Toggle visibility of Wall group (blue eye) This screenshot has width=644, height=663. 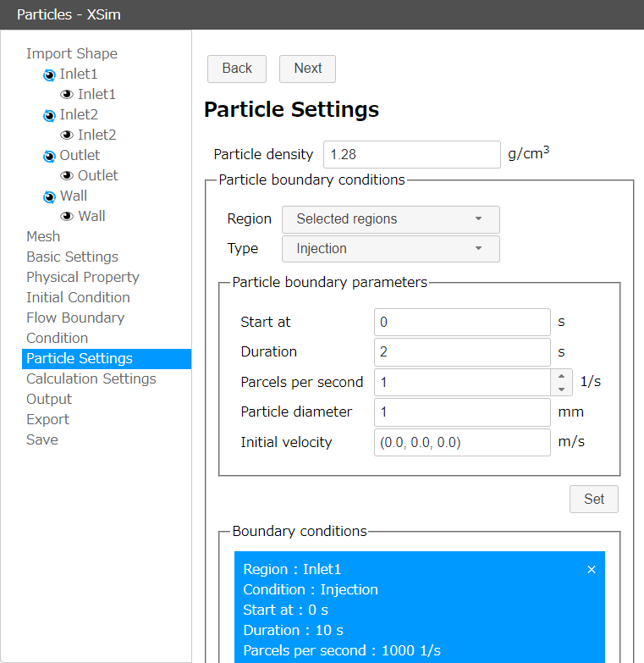(49, 196)
